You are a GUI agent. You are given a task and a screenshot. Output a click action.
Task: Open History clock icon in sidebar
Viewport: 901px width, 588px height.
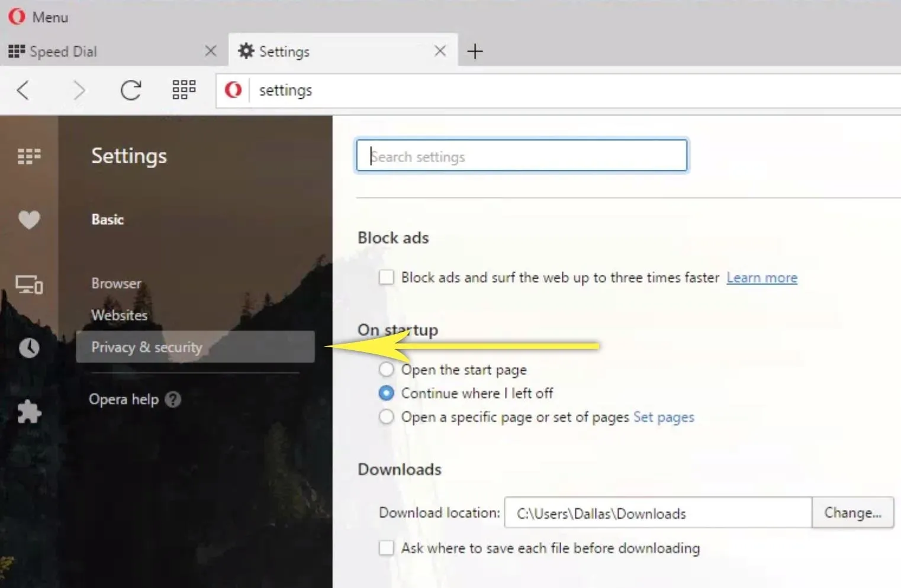pyautogui.click(x=29, y=348)
